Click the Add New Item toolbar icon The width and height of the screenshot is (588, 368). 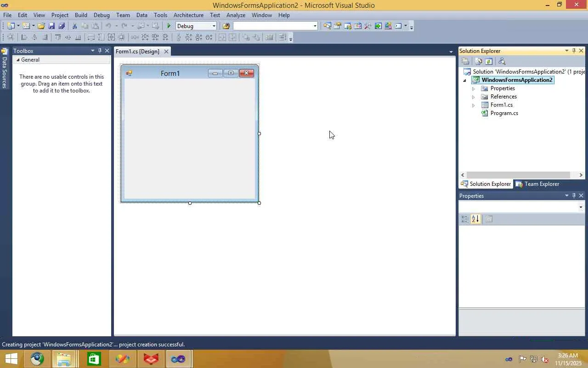pos(27,26)
